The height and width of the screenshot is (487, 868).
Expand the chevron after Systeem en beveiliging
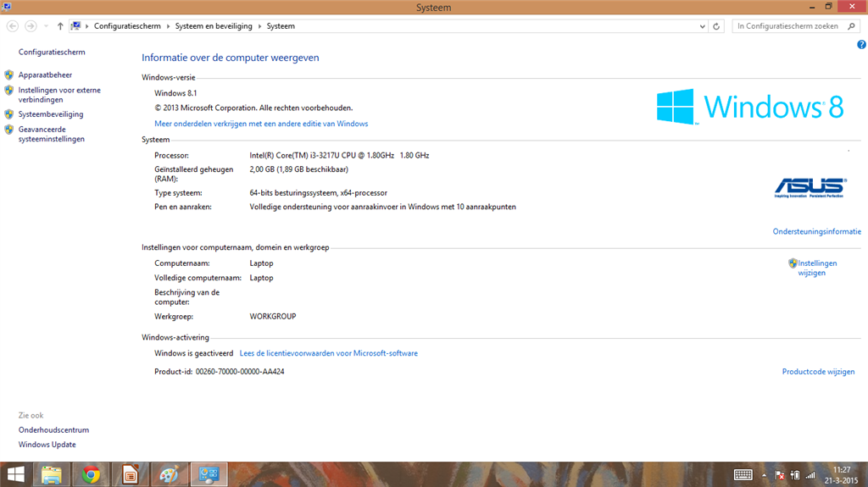coord(259,26)
